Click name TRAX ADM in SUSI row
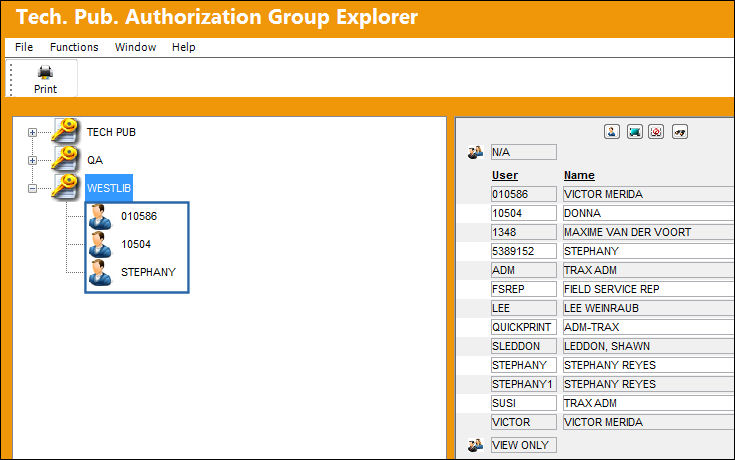The width and height of the screenshot is (735, 460). point(649,403)
